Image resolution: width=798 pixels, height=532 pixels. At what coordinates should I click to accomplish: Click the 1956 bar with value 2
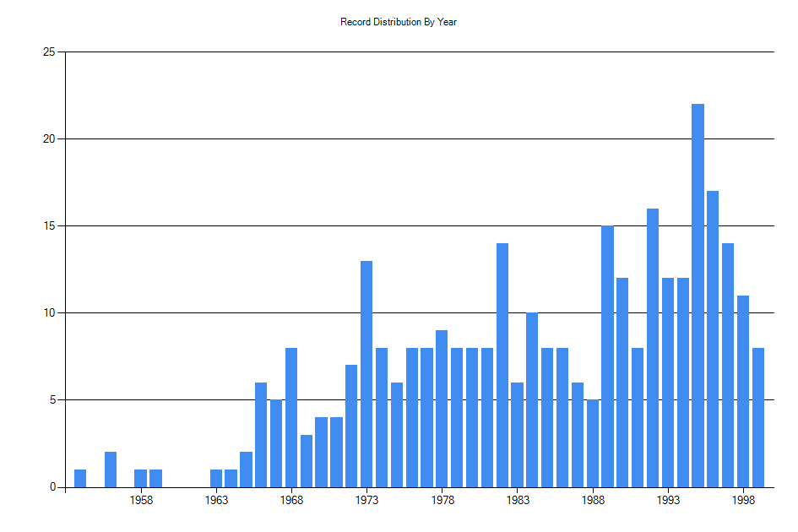(111, 470)
